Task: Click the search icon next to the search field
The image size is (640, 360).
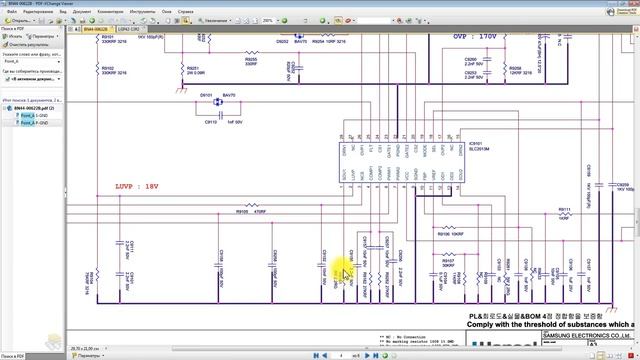Action: pyautogui.click(x=400, y=20)
